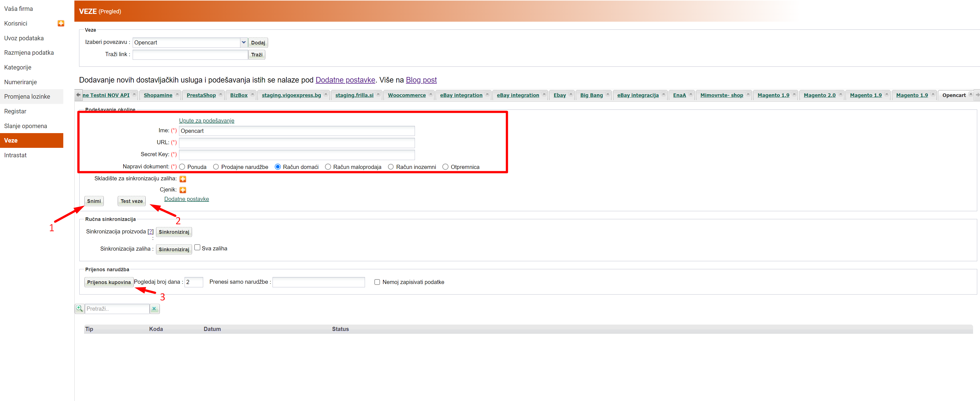Enable the Sva zaliha checkbox
The width and height of the screenshot is (980, 401).
pyautogui.click(x=197, y=248)
